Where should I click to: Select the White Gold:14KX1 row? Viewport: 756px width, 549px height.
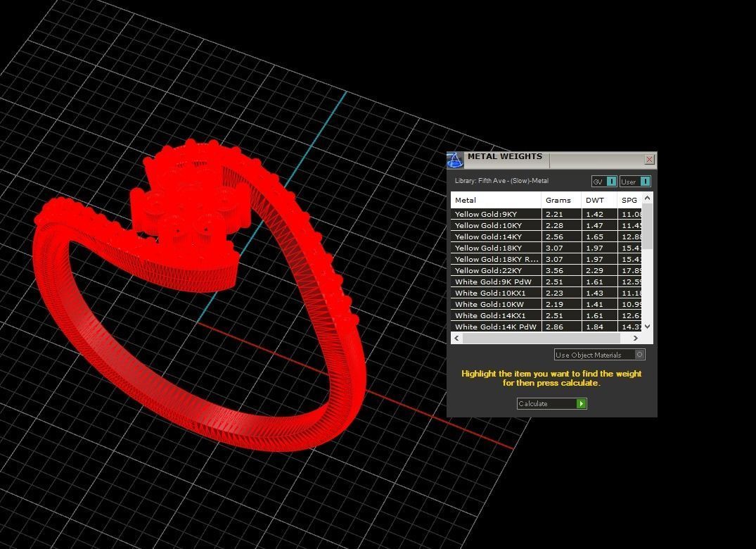[546, 315]
